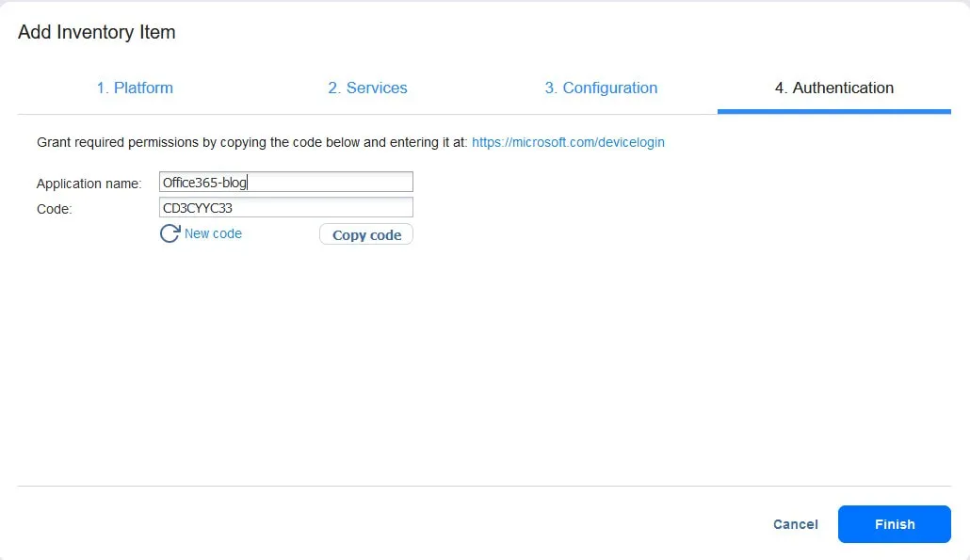Place cursor after Office365-blog text
The height and width of the screenshot is (560, 970).
[249, 183]
